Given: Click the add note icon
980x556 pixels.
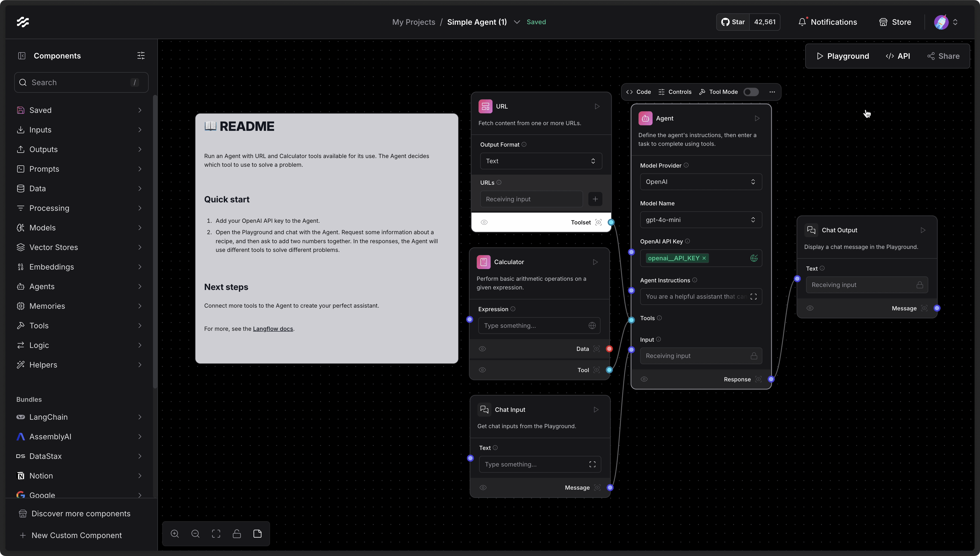Looking at the screenshot, I should point(257,534).
